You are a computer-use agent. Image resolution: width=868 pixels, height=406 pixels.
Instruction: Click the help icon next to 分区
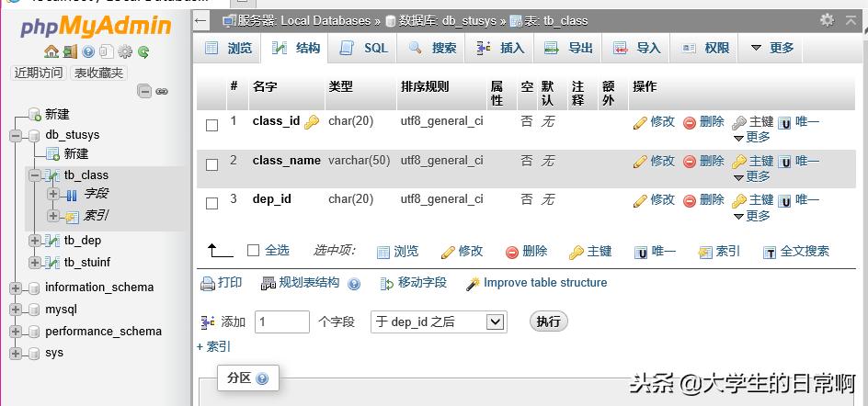coord(262,378)
